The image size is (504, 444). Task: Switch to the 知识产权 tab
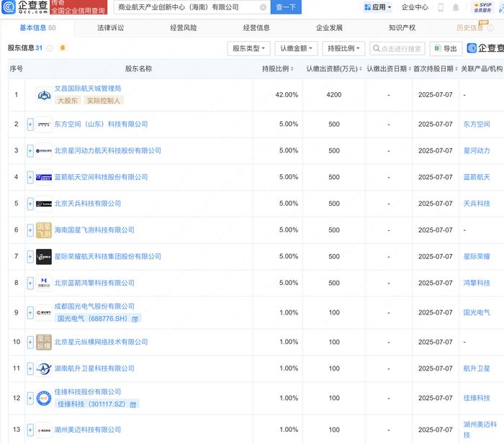tap(402, 28)
